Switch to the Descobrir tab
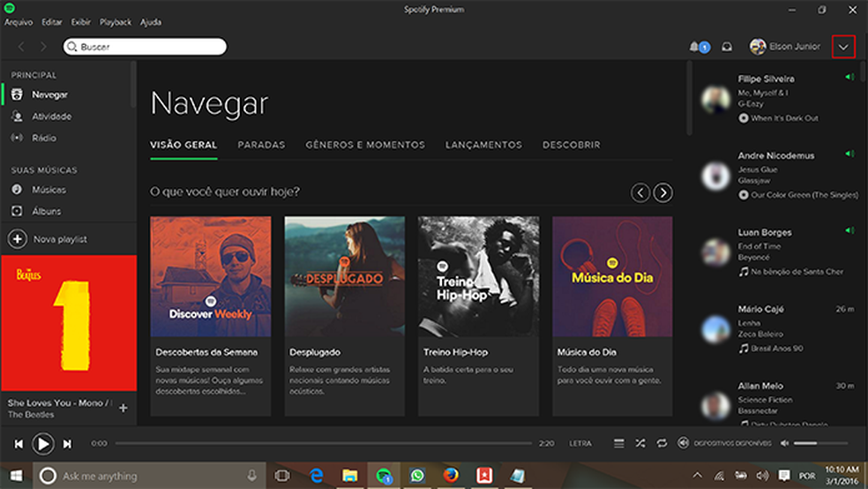 [x=572, y=145]
